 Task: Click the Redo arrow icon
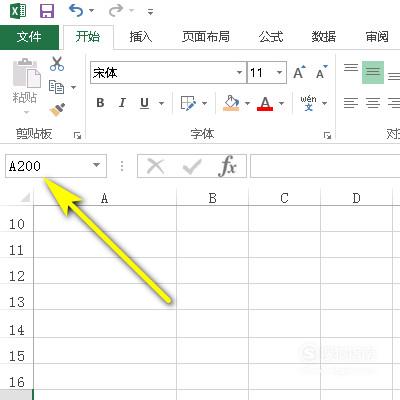116,11
